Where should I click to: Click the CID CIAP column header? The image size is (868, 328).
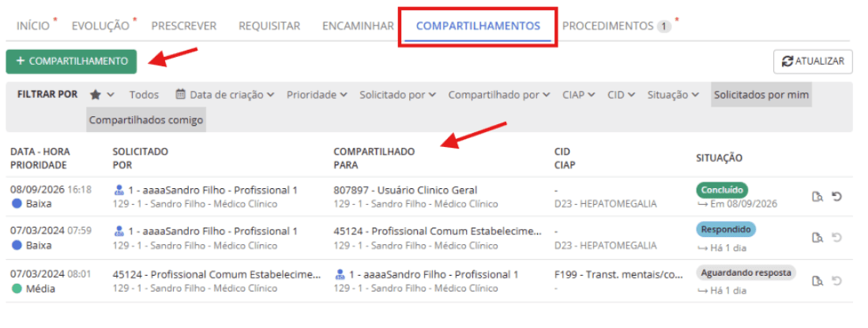(x=566, y=158)
